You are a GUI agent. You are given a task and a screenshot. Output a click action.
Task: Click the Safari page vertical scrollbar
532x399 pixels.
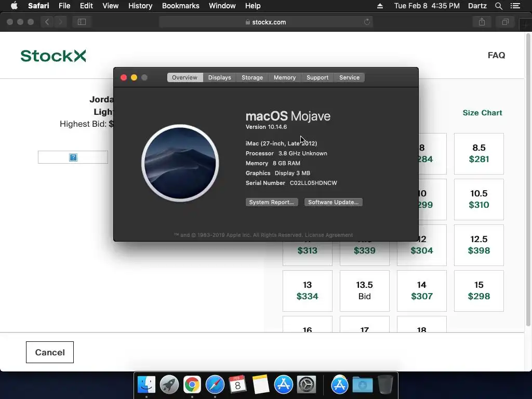pos(528,180)
